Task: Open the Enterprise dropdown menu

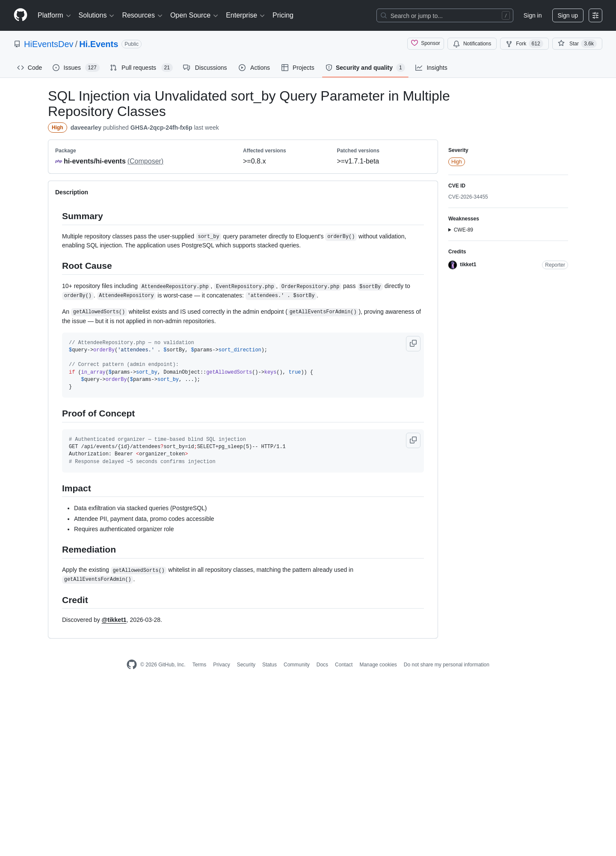Action: 245,15
